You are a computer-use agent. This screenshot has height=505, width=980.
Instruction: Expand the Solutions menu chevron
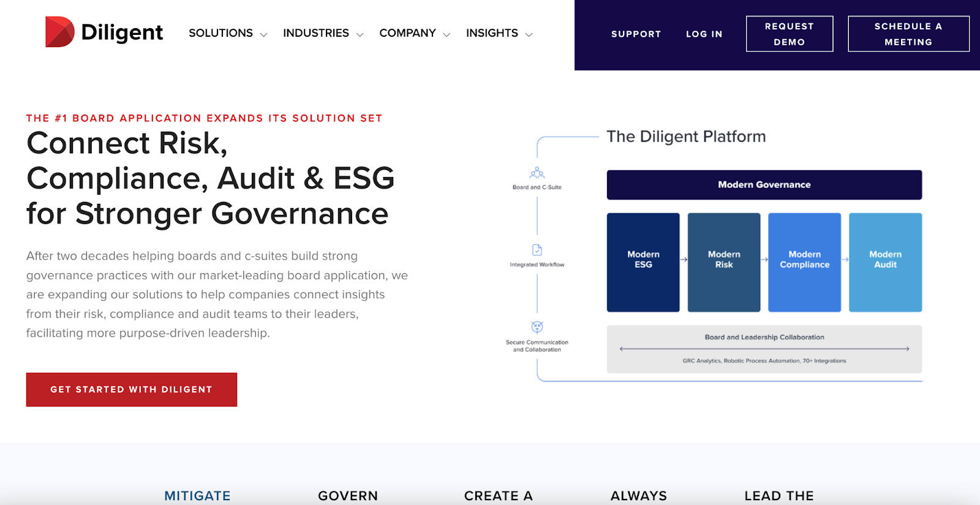click(263, 35)
